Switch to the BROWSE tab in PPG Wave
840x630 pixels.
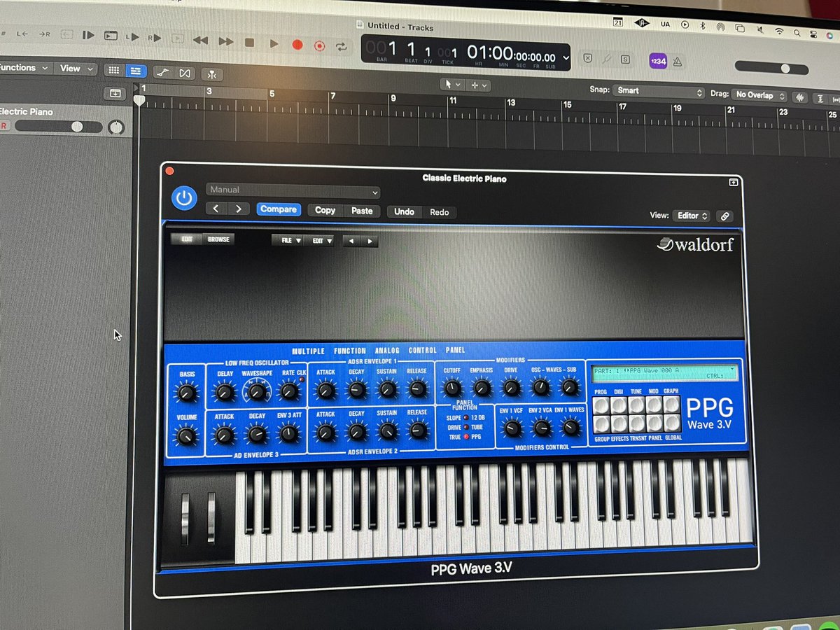218,239
